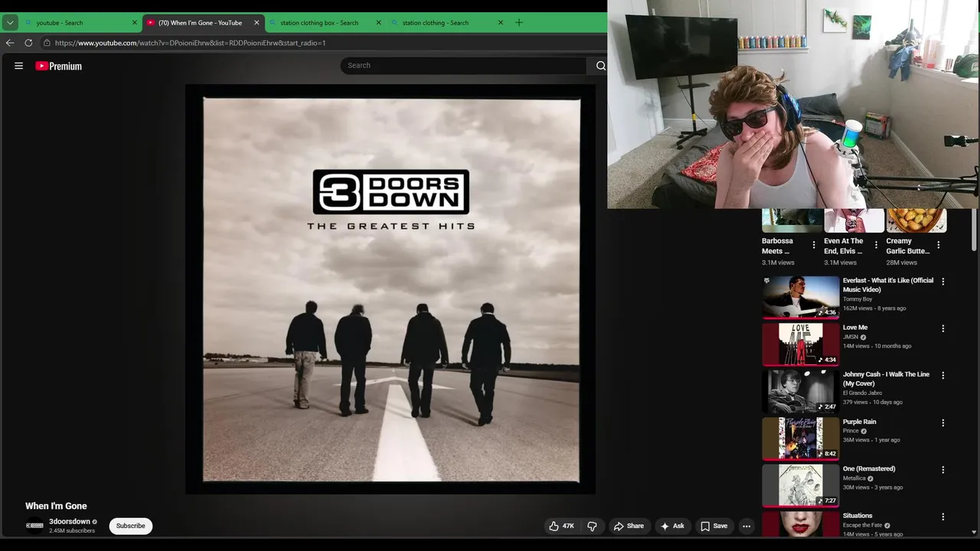
Task: Dislike the video with thumbs down
Action: (592, 526)
